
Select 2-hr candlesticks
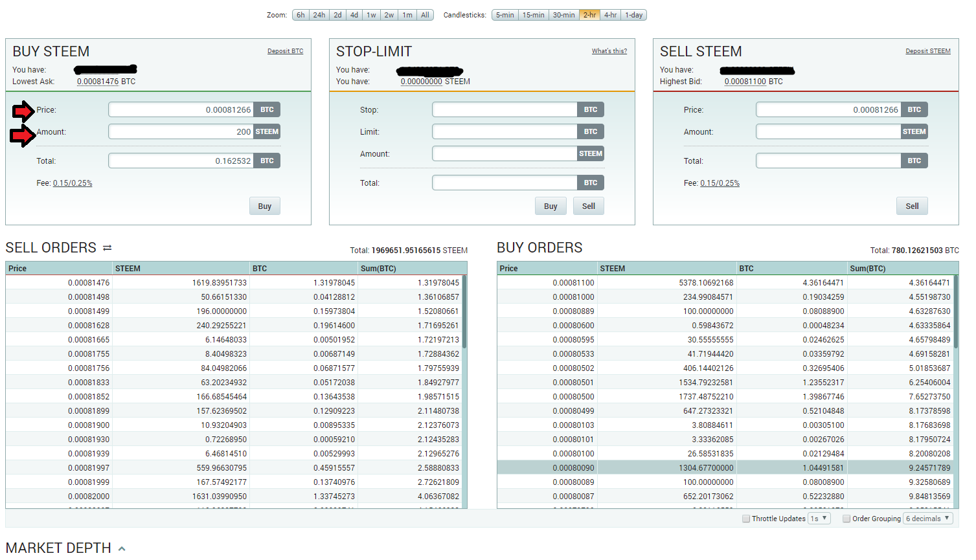(589, 15)
